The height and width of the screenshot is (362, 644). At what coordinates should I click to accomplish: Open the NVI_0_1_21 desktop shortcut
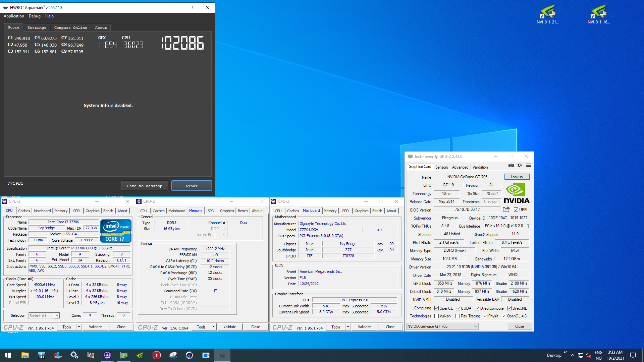tap(548, 14)
